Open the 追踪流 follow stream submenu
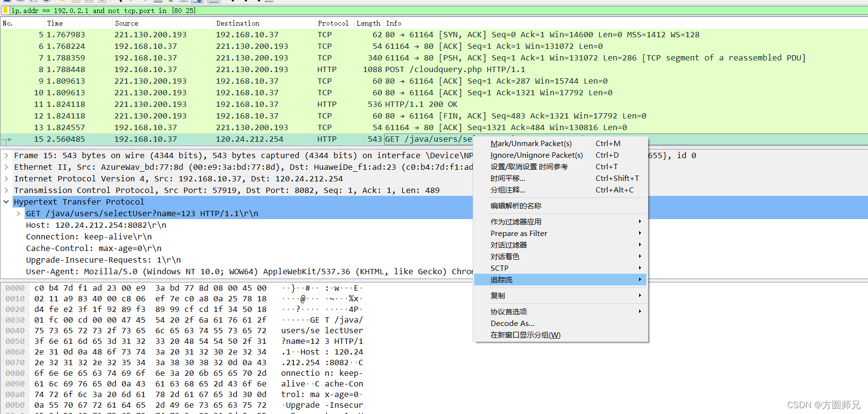The width and height of the screenshot is (868, 414). coord(561,280)
